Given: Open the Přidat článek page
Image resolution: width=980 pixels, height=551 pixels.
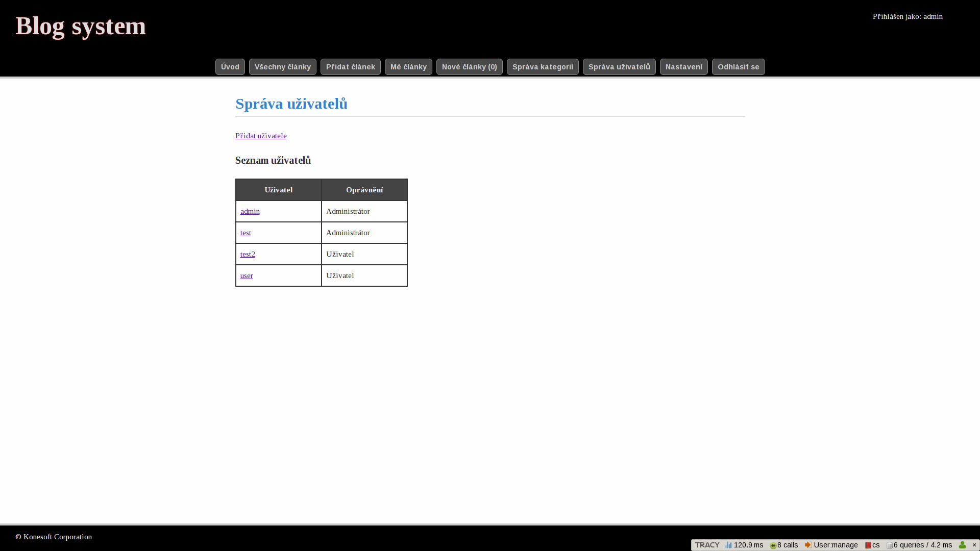Looking at the screenshot, I should point(351,67).
